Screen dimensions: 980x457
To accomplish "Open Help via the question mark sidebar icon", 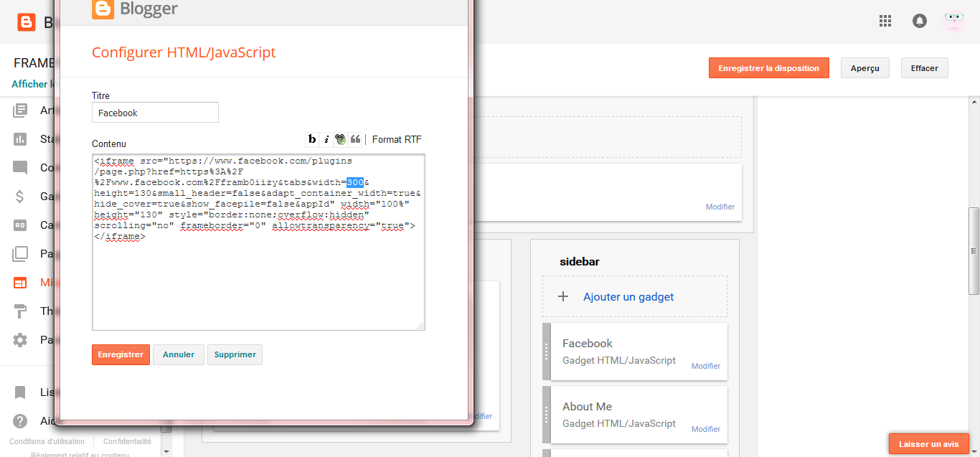I will pos(20,421).
